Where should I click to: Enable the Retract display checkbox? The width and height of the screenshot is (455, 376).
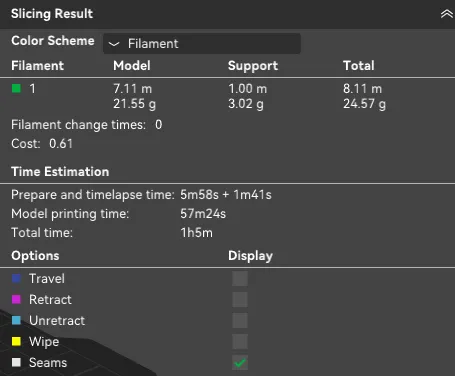[240, 299]
